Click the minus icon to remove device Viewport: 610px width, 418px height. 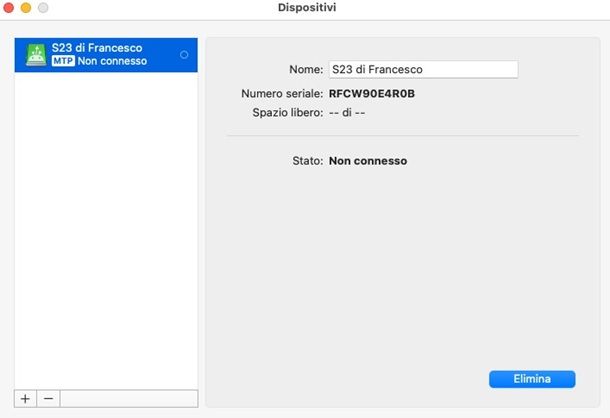click(47, 398)
